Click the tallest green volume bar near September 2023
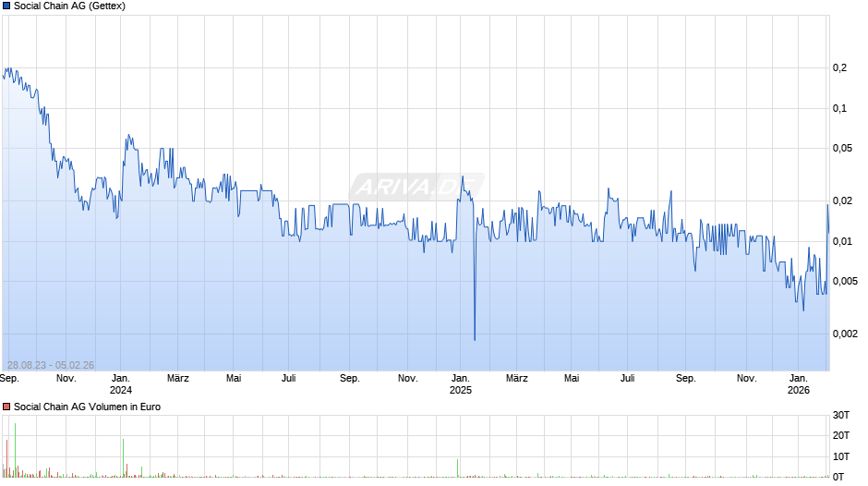Image resolution: width=868 pixels, height=486 pixels. click(x=15, y=450)
